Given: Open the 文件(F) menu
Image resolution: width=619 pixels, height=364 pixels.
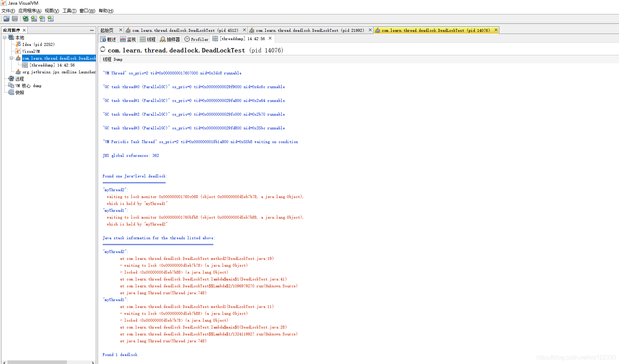Looking at the screenshot, I should [8, 11].
